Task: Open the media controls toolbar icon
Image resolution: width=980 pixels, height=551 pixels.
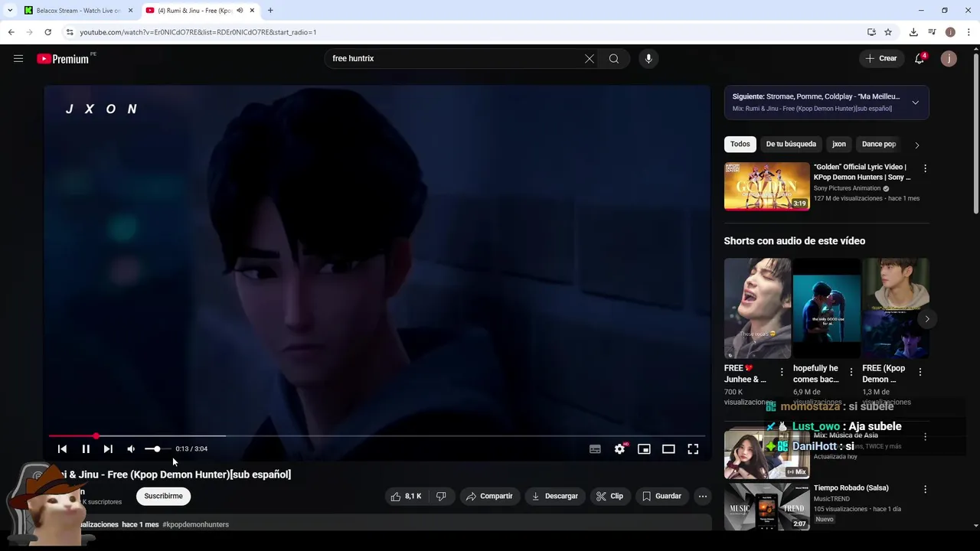Action: (932, 32)
